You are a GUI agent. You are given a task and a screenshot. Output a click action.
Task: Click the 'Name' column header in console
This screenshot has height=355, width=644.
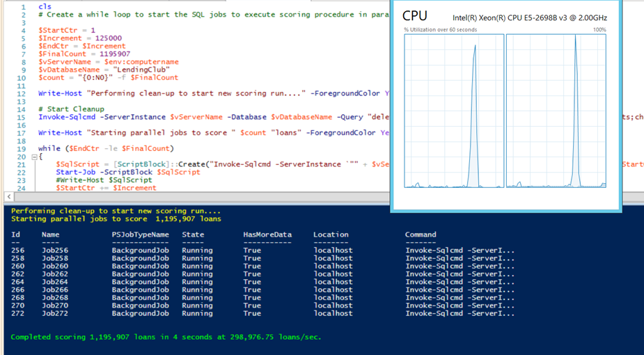click(x=51, y=235)
